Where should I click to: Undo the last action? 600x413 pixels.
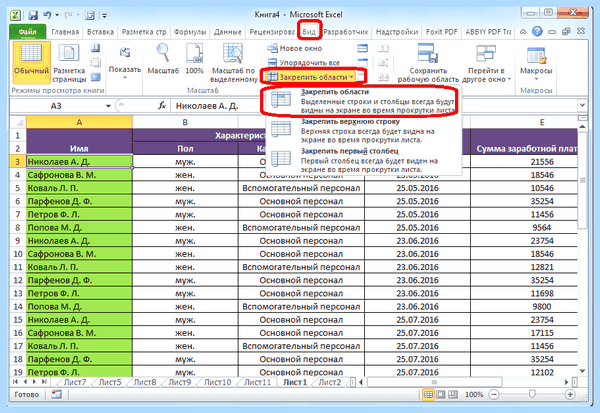[47, 15]
